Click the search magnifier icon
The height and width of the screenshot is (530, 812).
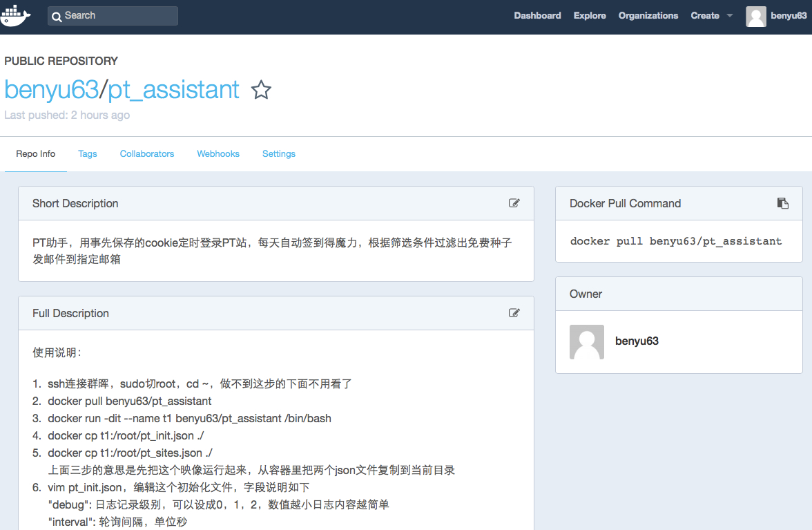[x=57, y=17]
